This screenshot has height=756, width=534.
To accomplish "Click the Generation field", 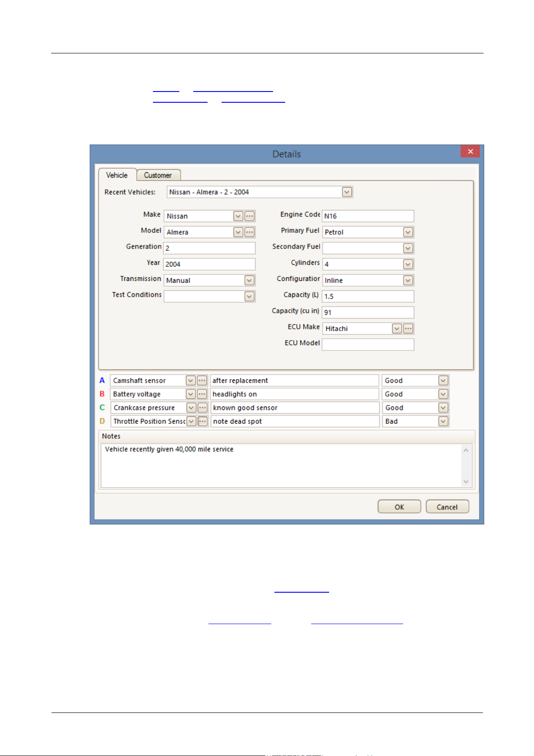I will tap(209, 249).
